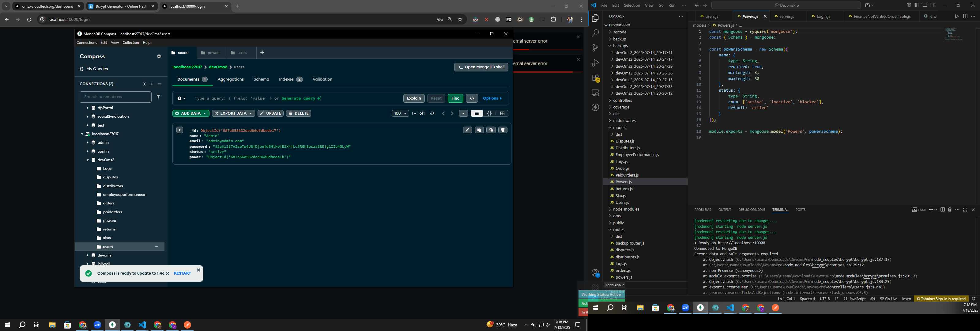
Task: Switch to list view of documents
Action: pyautogui.click(x=477, y=113)
